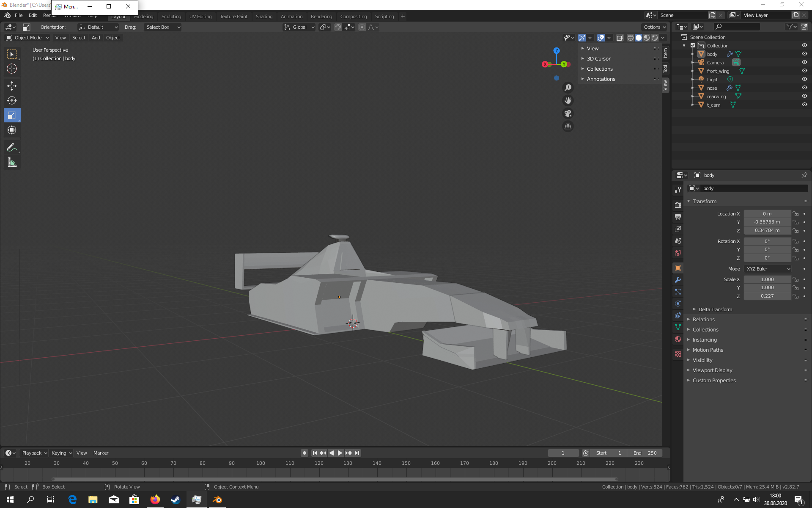Click the auto keying record button

pos(304,453)
